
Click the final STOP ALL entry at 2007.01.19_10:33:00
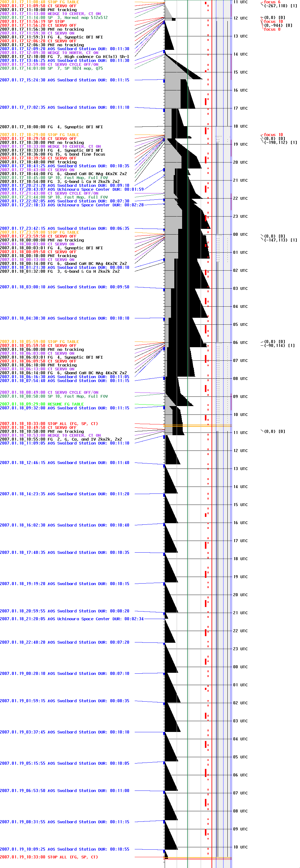[x=49, y=857]
